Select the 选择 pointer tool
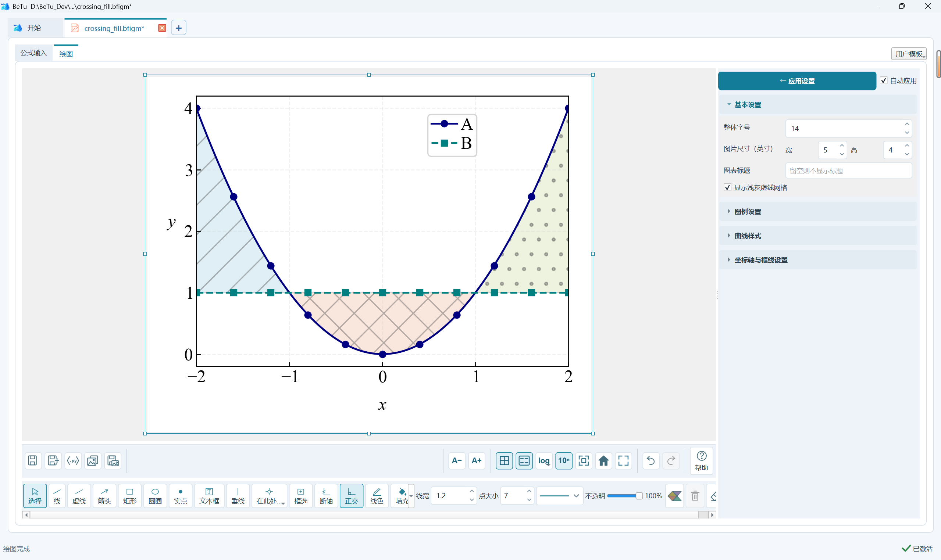The image size is (941, 560). (x=35, y=496)
